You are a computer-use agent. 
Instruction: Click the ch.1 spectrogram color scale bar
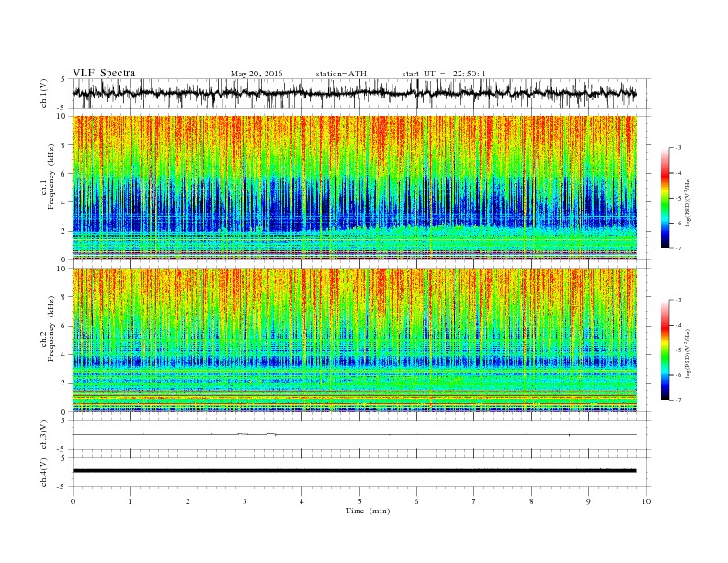tap(665, 198)
